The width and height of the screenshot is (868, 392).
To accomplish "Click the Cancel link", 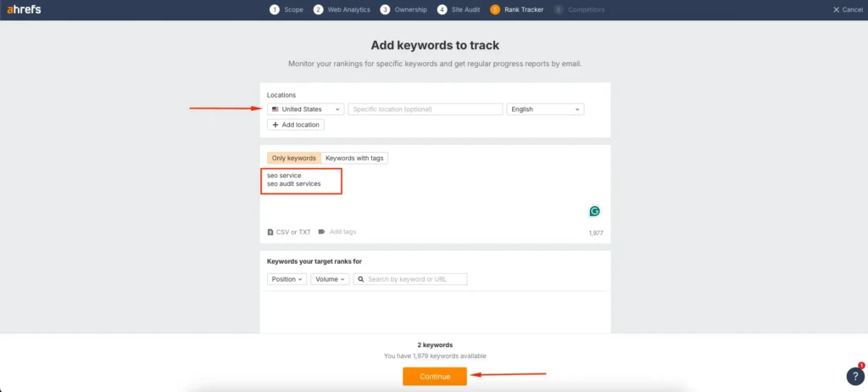I will (x=848, y=9).
